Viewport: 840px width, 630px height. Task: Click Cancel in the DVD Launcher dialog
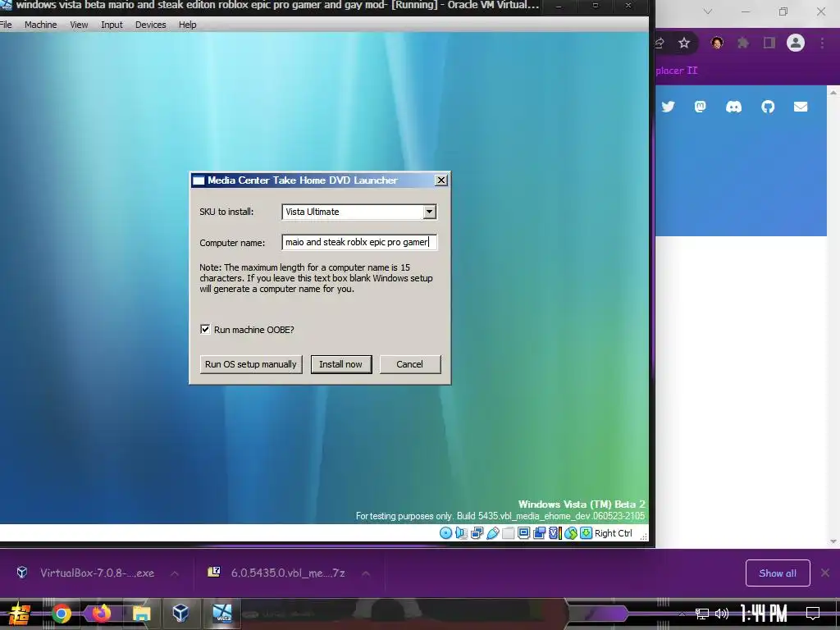(x=410, y=364)
